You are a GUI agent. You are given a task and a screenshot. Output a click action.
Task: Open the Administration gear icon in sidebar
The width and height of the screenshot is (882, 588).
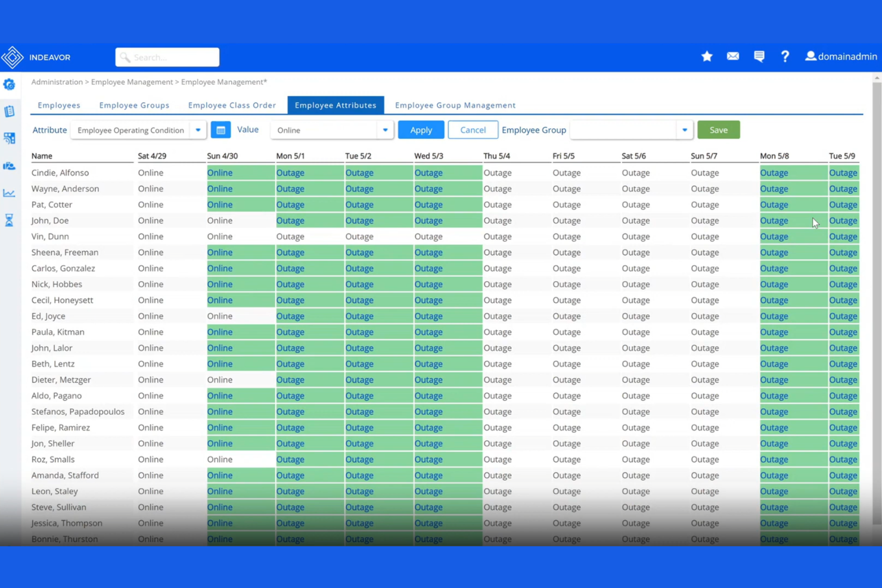click(x=10, y=85)
